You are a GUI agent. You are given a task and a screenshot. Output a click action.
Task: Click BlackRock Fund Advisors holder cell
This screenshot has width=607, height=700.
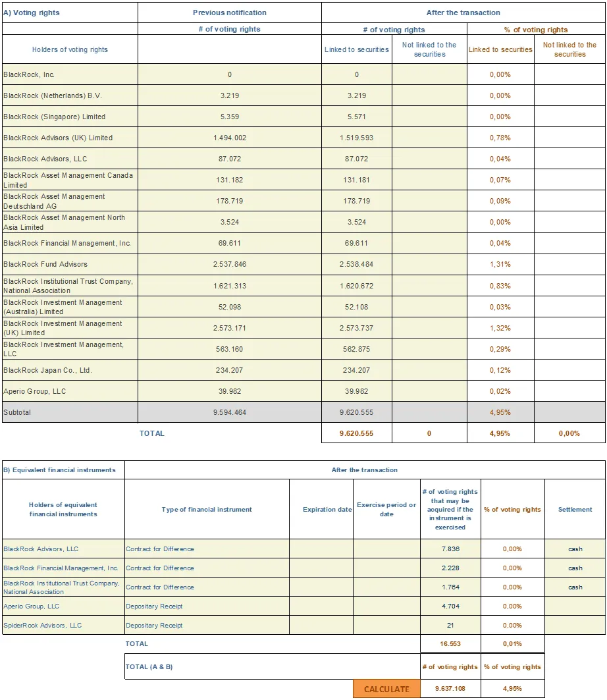point(70,264)
